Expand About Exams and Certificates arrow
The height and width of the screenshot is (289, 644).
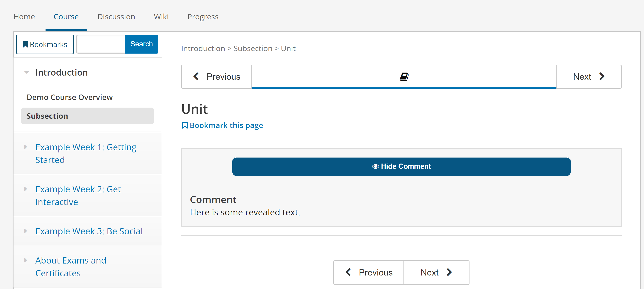click(25, 260)
